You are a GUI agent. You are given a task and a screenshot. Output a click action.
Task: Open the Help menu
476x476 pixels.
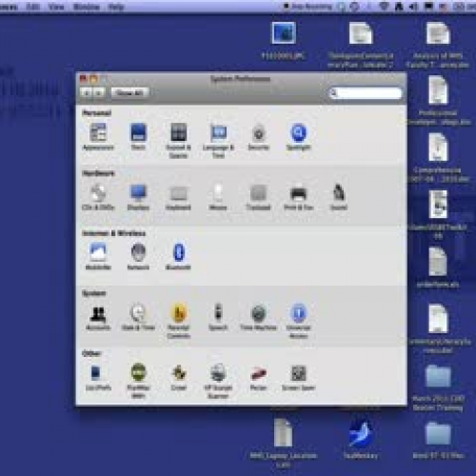(x=116, y=7)
